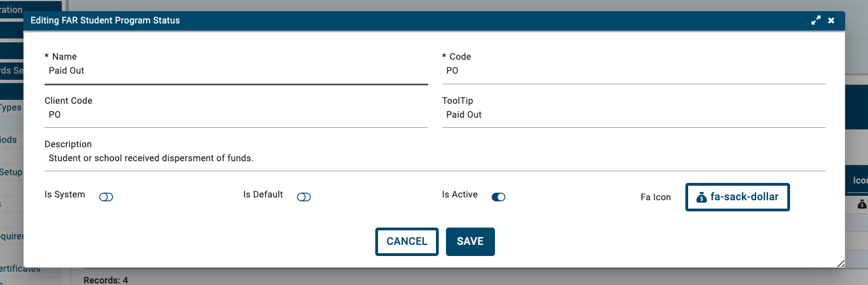Open the Certificates sidebar item
The width and height of the screenshot is (868, 285).
click(x=20, y=269)
